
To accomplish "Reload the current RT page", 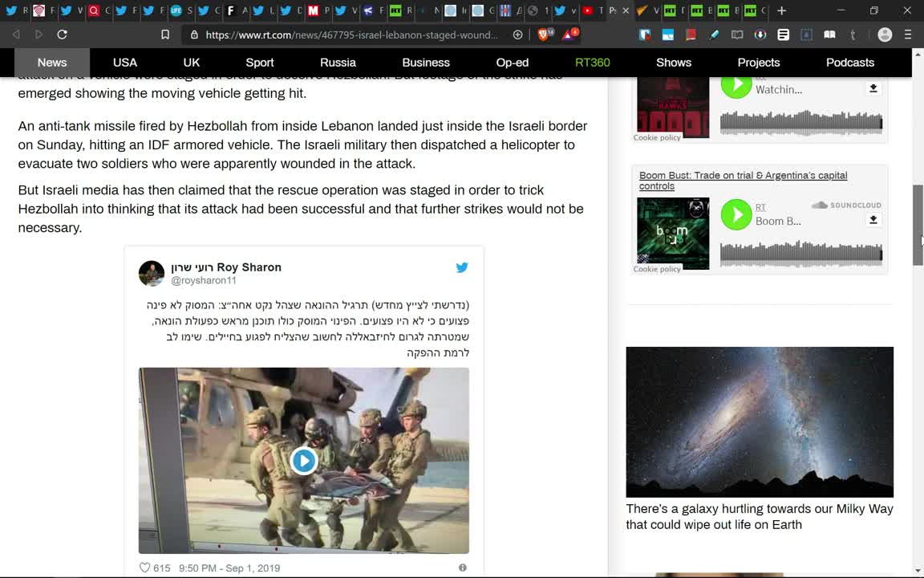I will click(62, 35).
